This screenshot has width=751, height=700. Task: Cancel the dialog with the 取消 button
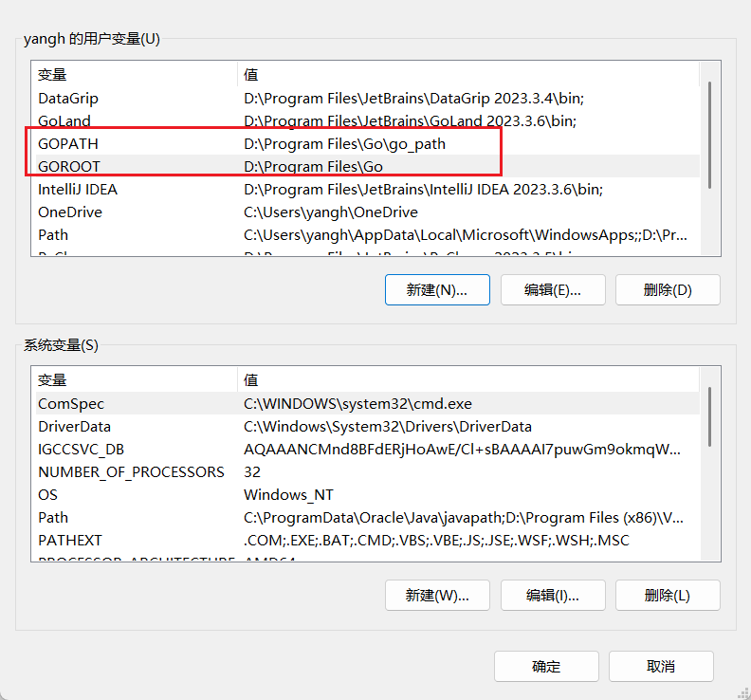(x=661, y=667)
